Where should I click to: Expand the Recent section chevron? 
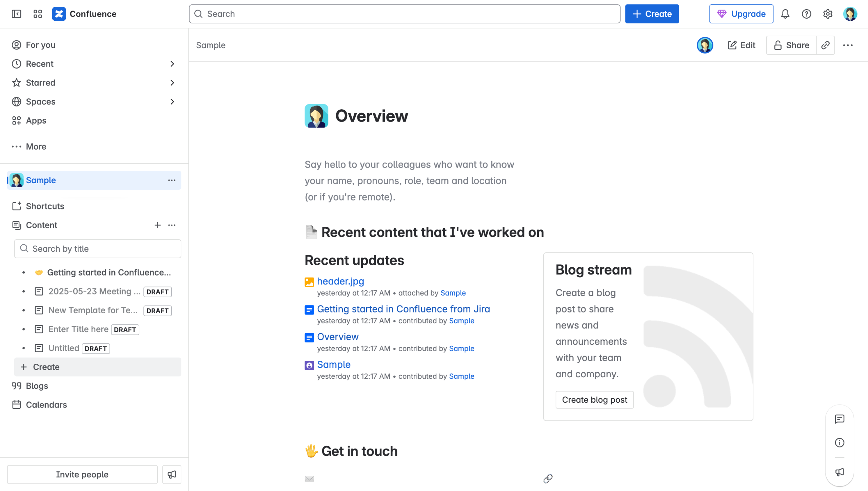click(x=172, y=64)
